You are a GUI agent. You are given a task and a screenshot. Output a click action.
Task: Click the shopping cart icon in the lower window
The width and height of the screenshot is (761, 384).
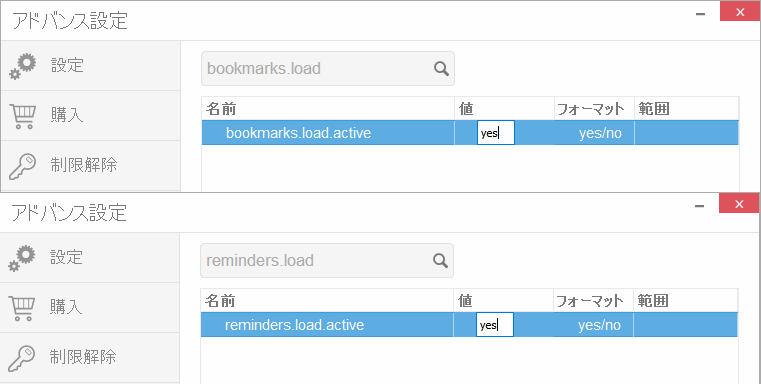click(21, 308)
